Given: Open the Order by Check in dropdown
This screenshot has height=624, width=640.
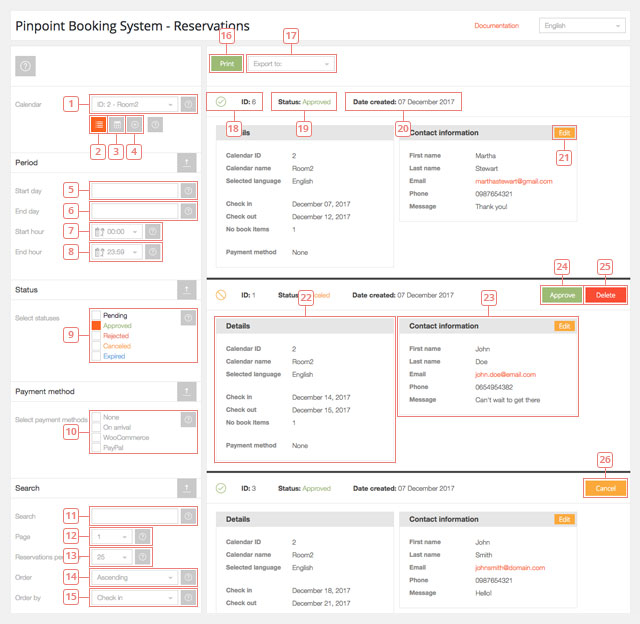Looking at the screenshot, I should click(x=135, y=598).
